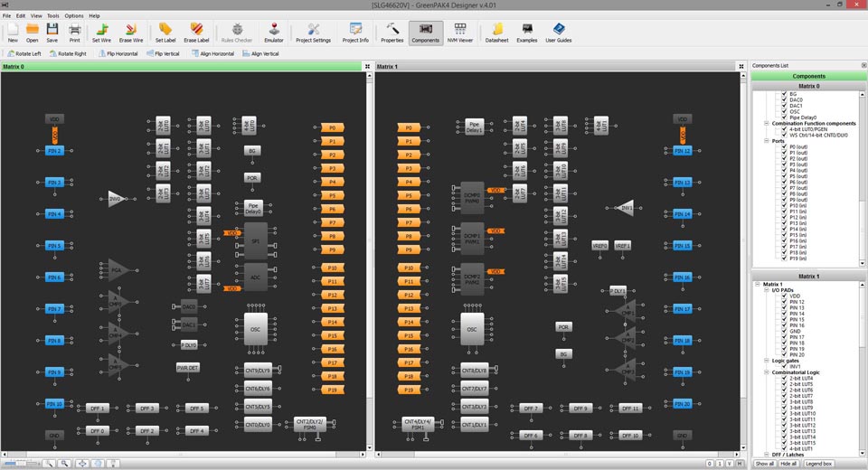Viewport: 868px width, 470px height.
Task: Print the design via Print icon
Action: 75,33
